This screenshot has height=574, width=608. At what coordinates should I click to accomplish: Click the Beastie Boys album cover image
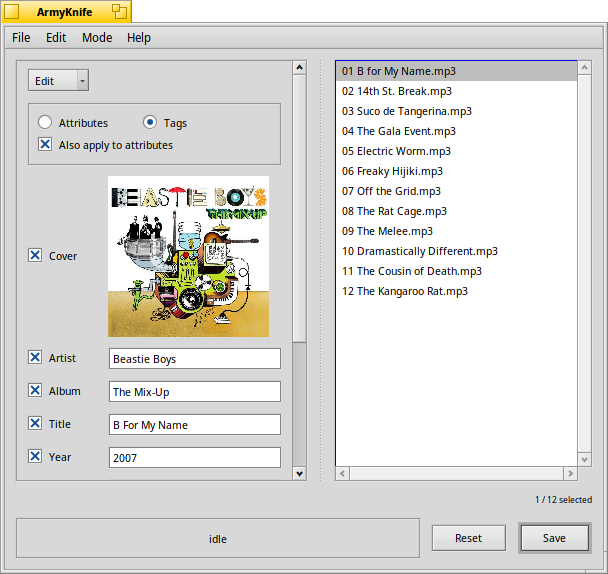188,257
